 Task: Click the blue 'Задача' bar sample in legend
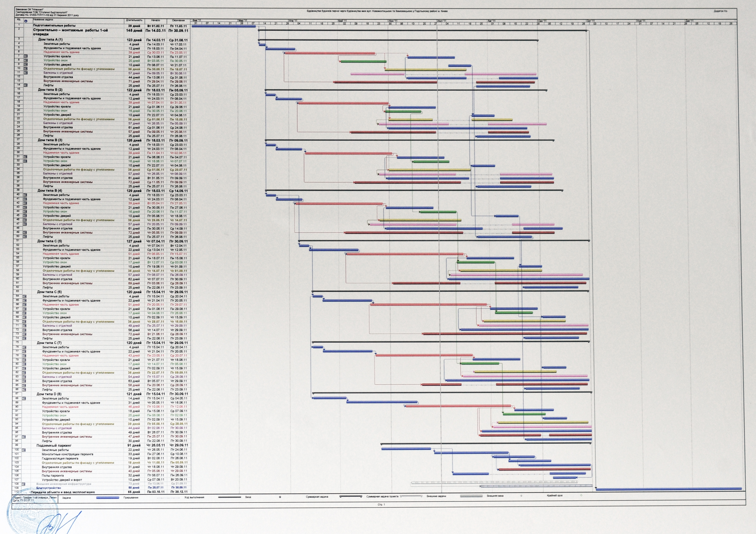[x=108, y=498]
